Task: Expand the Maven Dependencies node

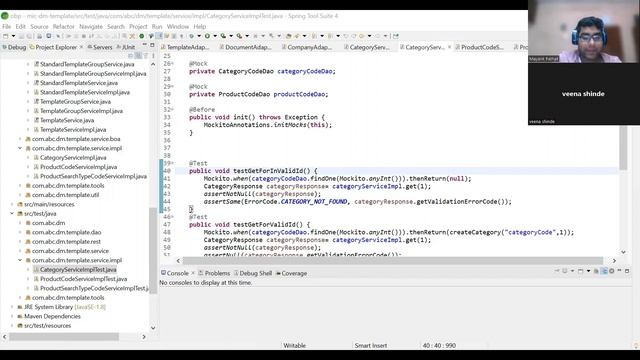Action: coord(12,316)
